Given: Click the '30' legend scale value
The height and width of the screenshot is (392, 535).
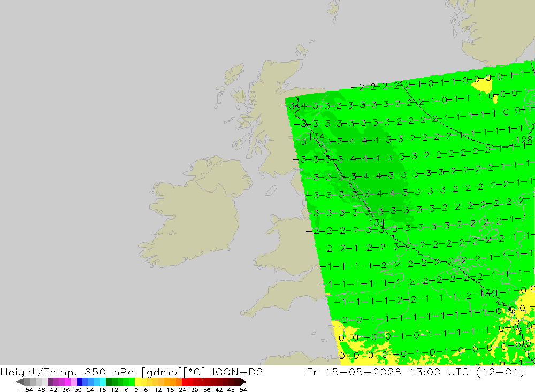Looking at the screenshot, I should point(195,390).
